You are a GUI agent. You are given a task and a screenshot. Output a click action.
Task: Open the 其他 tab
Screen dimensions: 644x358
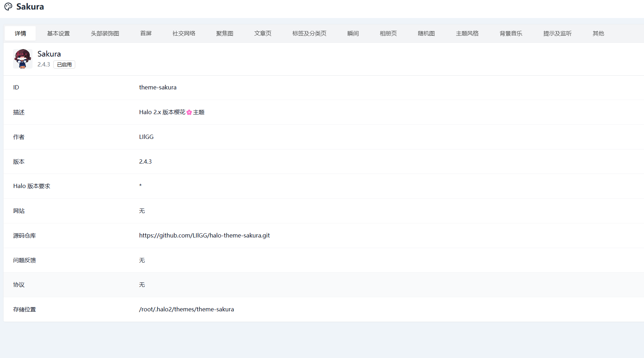coord(598,34)
